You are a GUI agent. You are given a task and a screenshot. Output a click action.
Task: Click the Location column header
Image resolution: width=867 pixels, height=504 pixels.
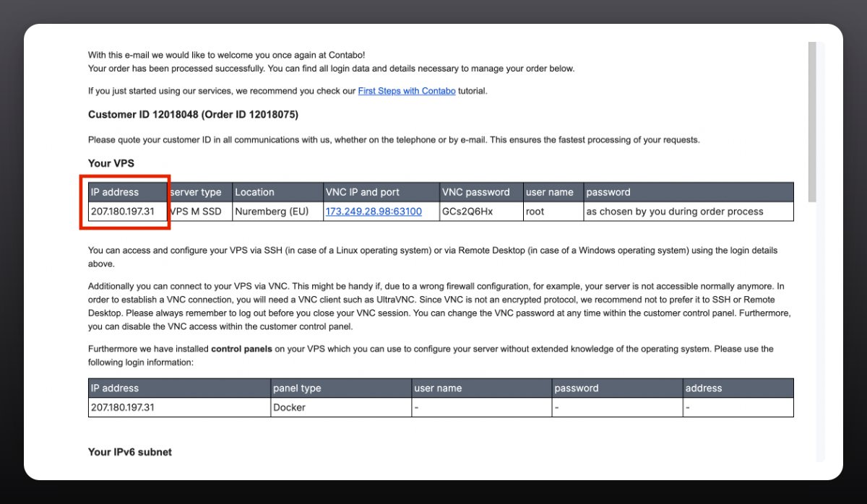[x=254, y=192]
